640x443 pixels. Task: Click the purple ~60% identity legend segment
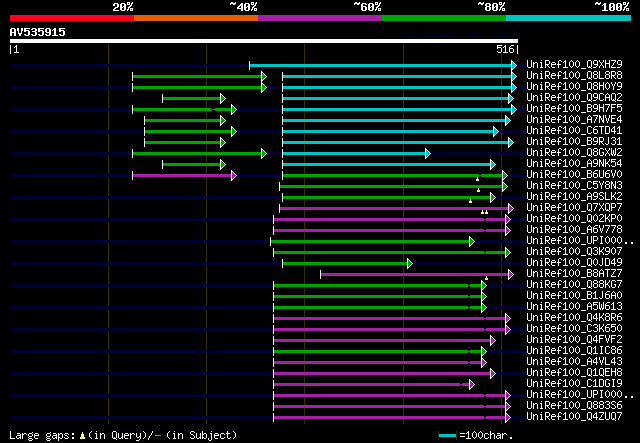[x=320, y=18]
